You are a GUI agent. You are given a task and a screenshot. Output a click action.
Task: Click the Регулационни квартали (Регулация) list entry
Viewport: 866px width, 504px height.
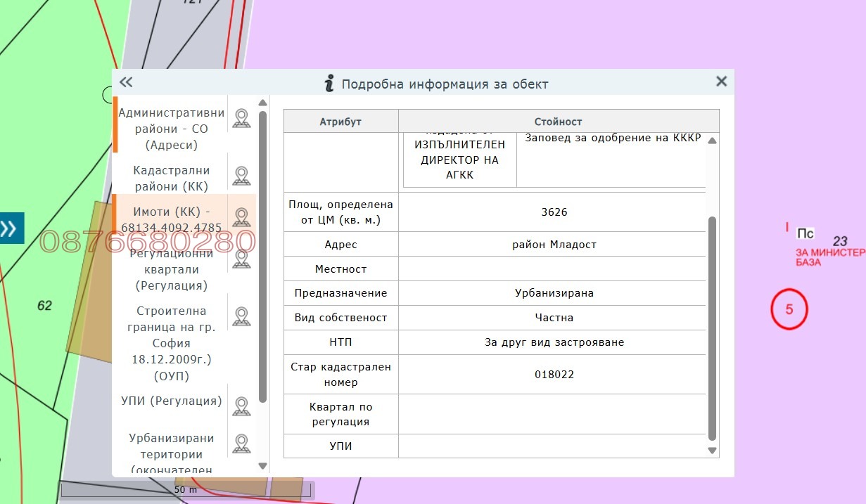[x=171, y=267]
